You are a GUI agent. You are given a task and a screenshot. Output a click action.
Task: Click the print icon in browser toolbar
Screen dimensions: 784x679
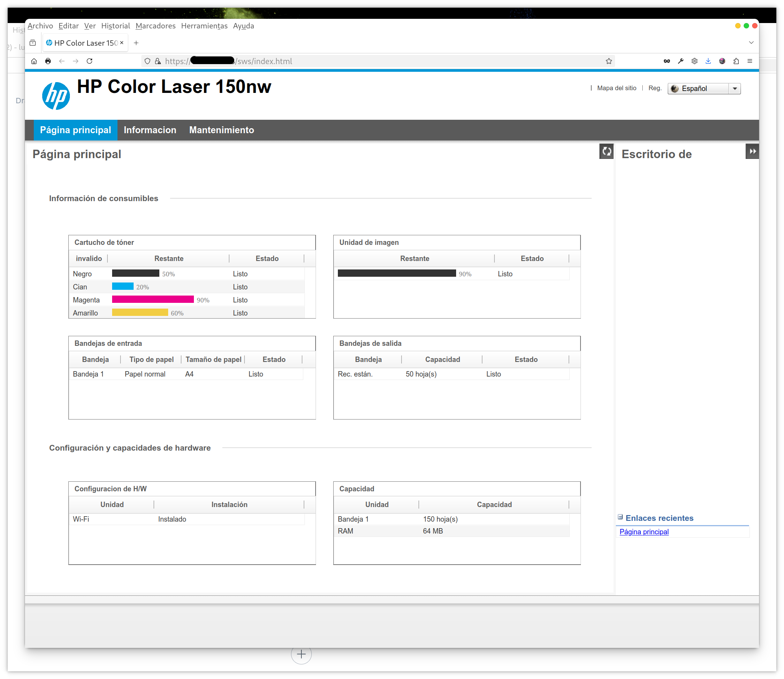(x=48, y=61)
